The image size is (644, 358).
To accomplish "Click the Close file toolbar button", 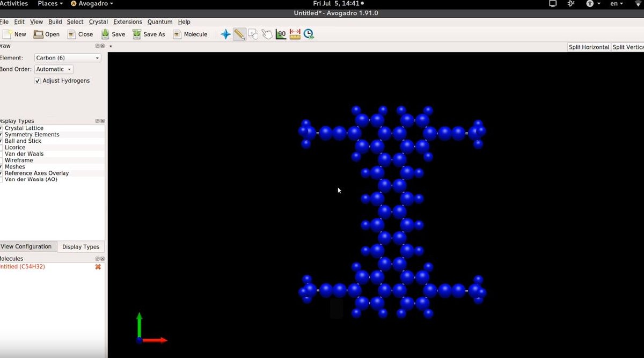I will [x=80, y=34].
